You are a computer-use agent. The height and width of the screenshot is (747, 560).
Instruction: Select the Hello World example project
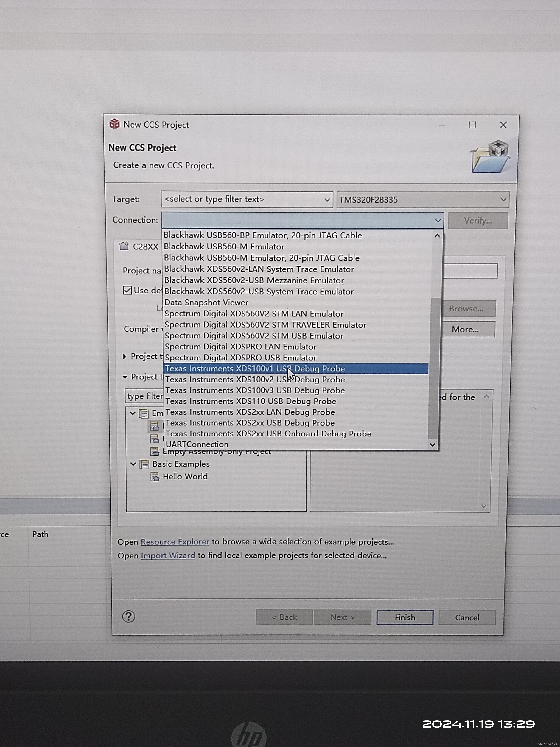[x=185, y=477]
